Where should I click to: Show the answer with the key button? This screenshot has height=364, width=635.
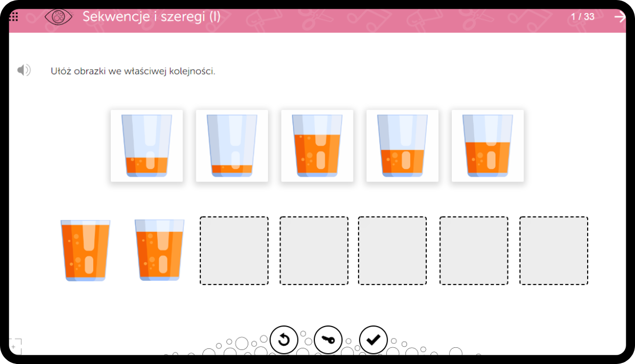coord(328,340)
